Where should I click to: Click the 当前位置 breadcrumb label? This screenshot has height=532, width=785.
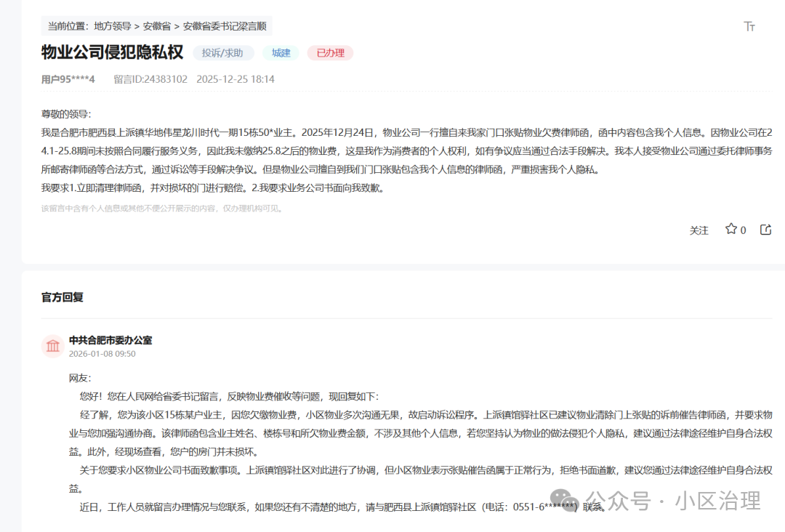[x=68, y=26]
